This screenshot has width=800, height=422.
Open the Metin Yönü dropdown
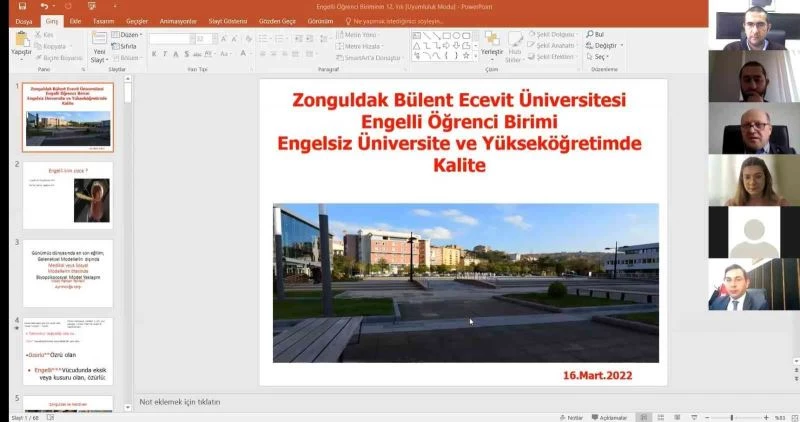click(357, 35)
